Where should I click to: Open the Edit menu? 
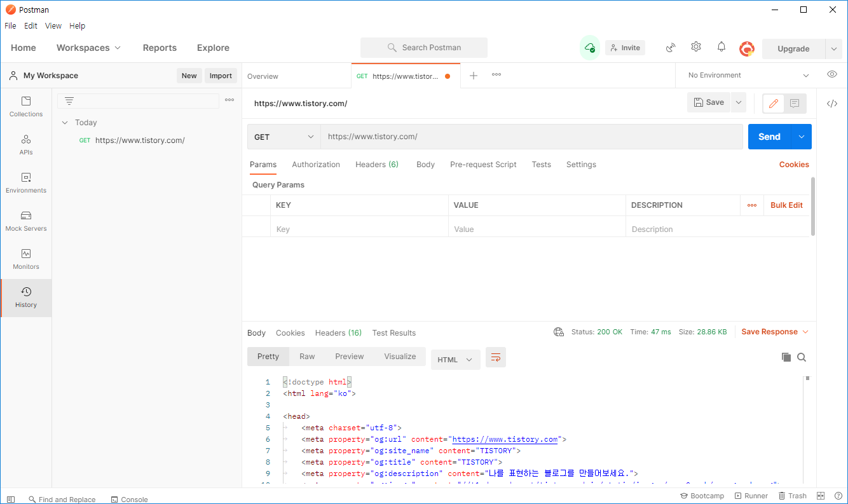click(31, 26)
